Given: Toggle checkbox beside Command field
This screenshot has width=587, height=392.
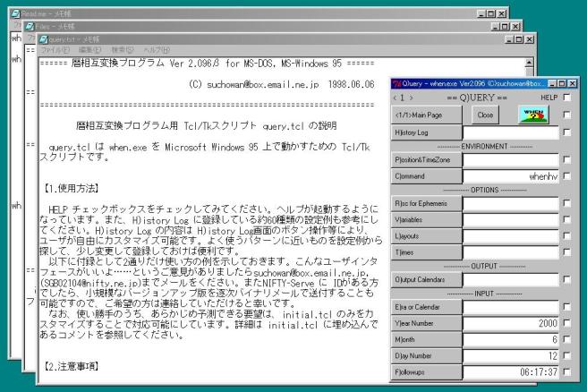Looking at the screenshot, I should 566,176.
